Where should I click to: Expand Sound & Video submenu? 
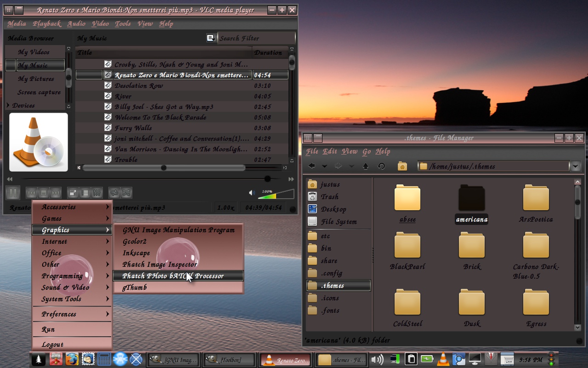click(x=72, y=287)
